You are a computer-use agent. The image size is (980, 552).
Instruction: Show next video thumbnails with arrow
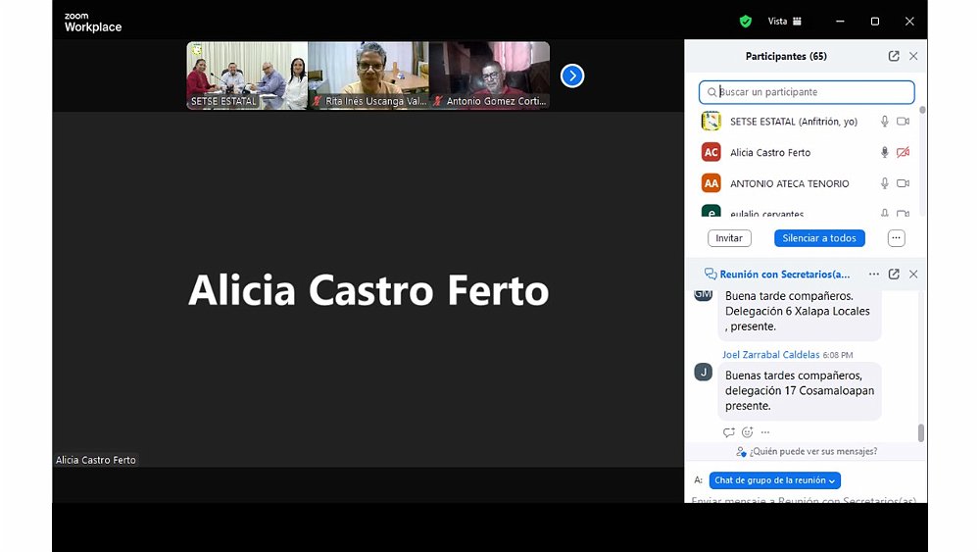pos(572,75)
